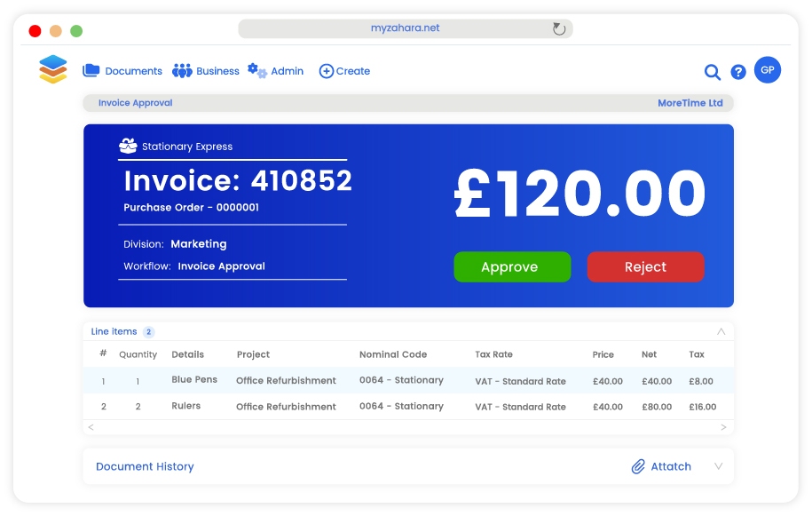Collapse the Line items panel

point(721,331)
